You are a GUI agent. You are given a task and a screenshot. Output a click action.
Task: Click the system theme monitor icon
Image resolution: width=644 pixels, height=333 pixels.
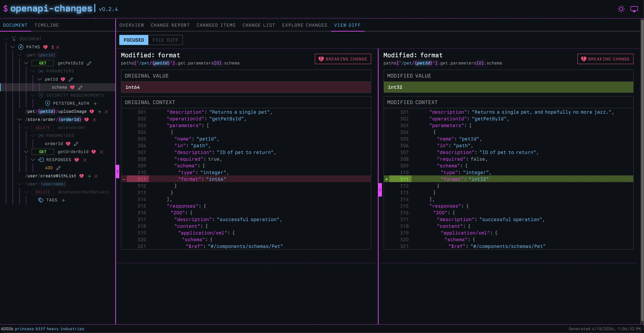point(634,9)
